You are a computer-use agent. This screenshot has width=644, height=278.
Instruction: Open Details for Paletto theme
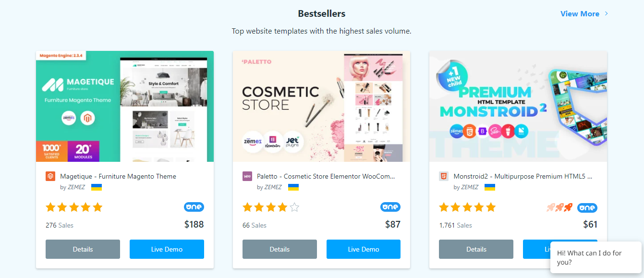pyautogui.click(x=279, y=249)
